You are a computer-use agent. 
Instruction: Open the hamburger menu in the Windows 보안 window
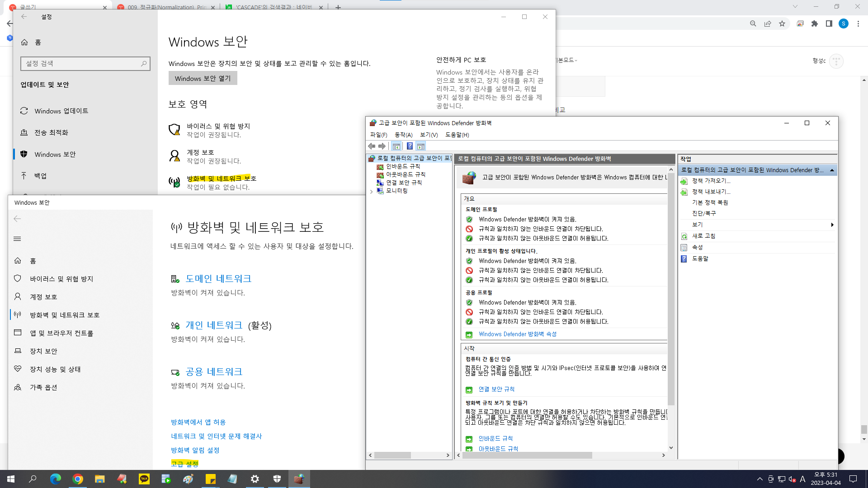[x=17, y=239]
